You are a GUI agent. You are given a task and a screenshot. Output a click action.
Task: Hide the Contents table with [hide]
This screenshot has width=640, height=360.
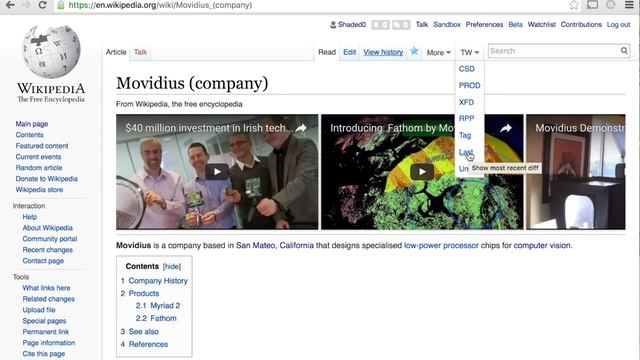[172, 267]
